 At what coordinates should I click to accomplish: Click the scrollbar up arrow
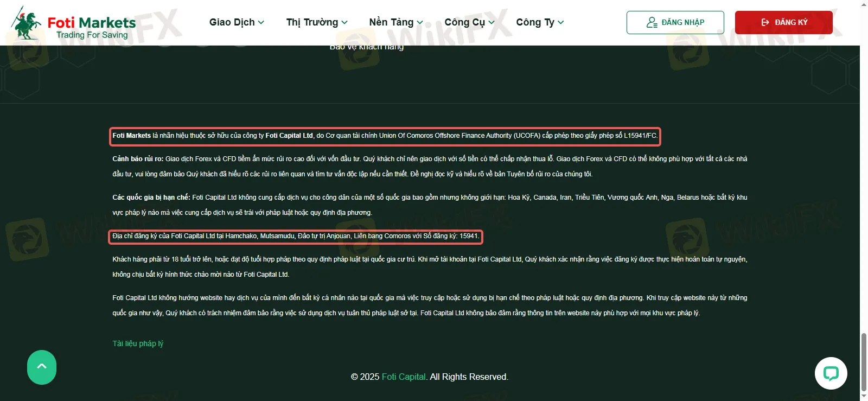click(864, 4)
